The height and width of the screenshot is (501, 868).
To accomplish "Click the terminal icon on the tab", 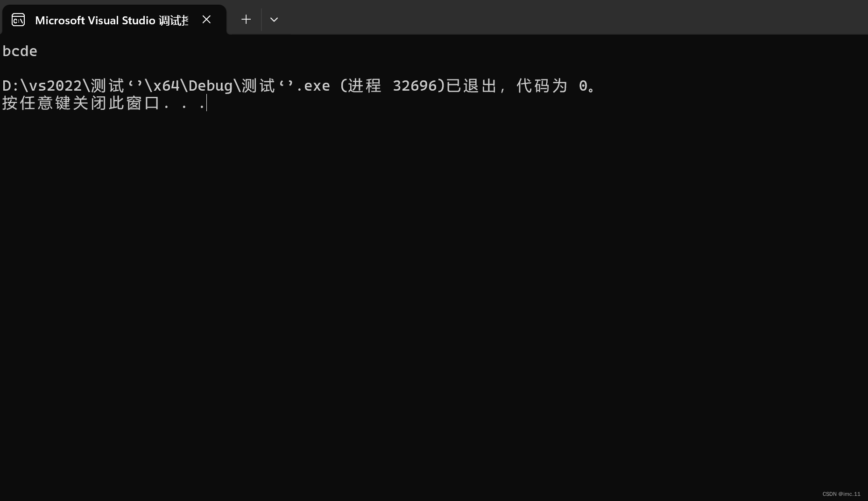I will coord(18,20).
